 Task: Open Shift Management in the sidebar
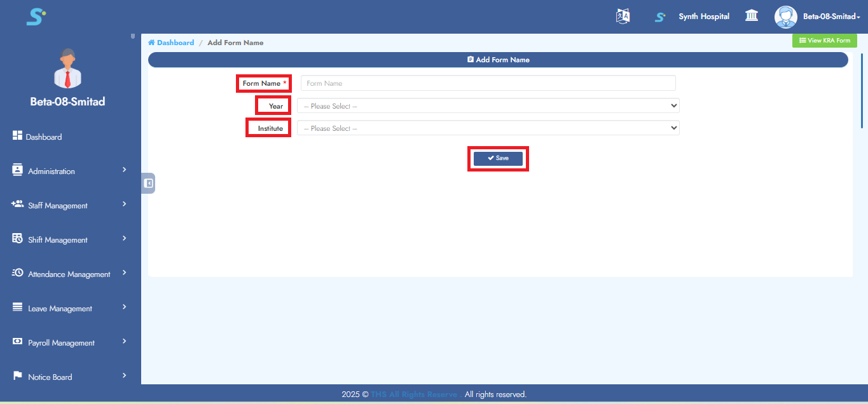tap(57, 240)
